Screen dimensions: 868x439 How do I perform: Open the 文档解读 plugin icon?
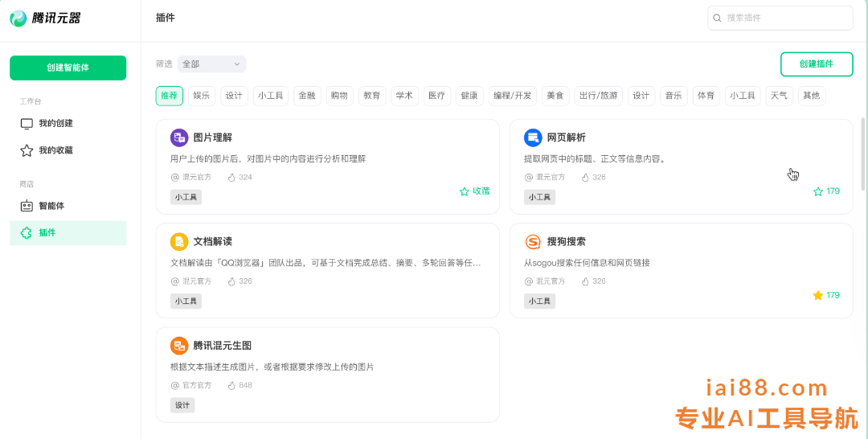(179, 242)
